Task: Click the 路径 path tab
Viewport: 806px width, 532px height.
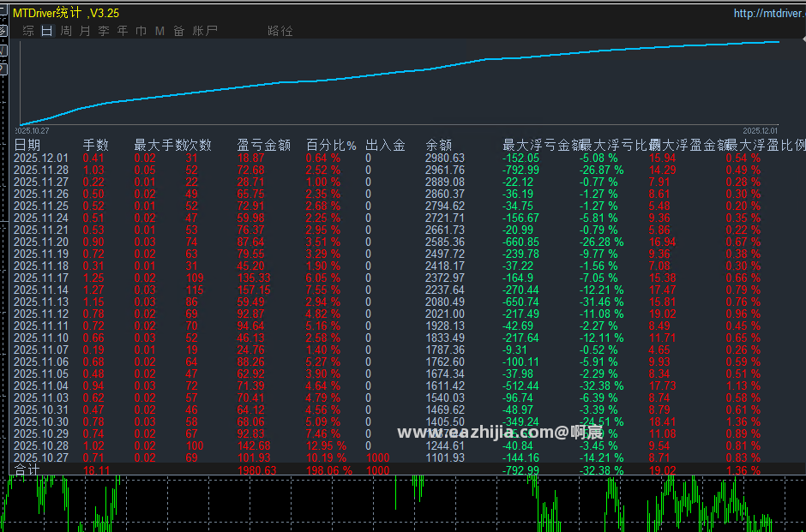Action: [280, 31]
